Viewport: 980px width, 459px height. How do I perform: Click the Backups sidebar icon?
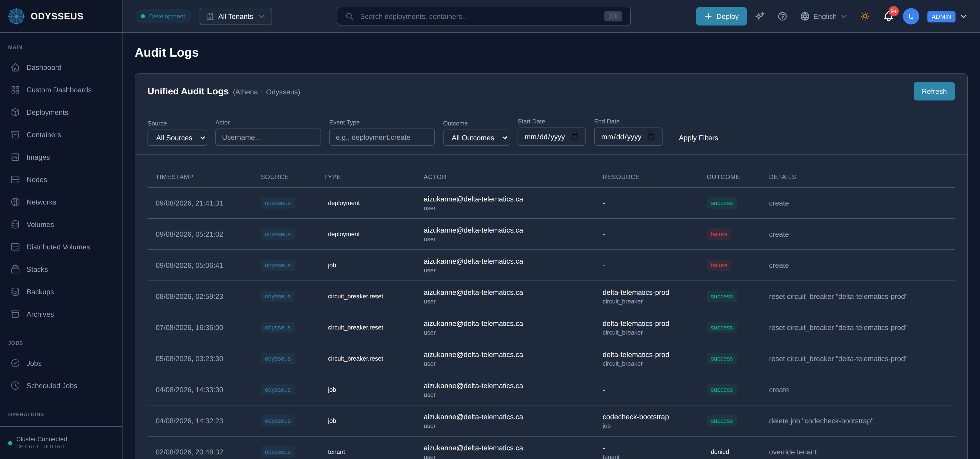pyautogui.click(x=15, y=291)
